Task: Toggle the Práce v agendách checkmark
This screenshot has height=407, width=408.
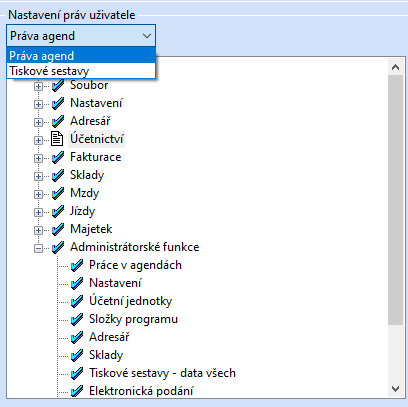Action: pyautogui.click(x=77, y=265)
